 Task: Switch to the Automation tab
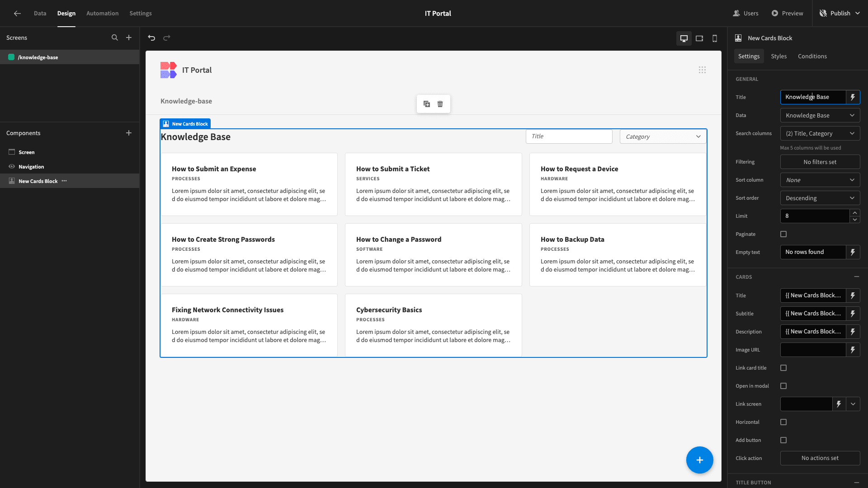coord(102,14)
